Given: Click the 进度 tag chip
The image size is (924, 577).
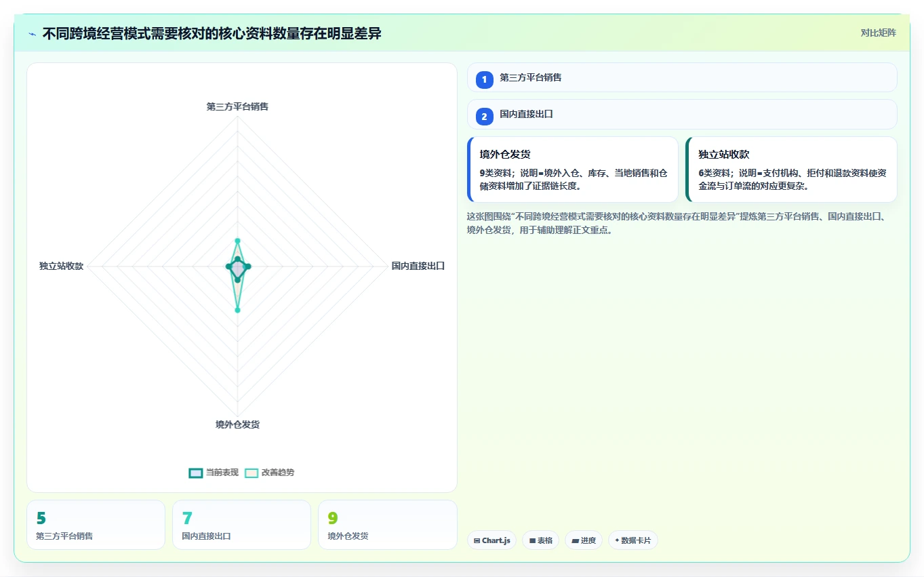Looking at the screenshot, I should tap(583, 540).
